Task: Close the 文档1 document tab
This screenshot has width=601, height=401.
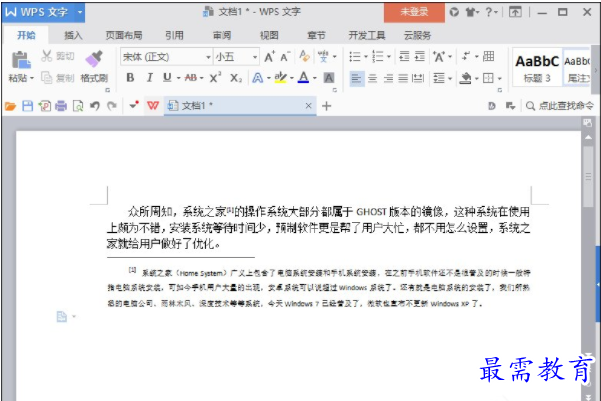Action: 308,106
